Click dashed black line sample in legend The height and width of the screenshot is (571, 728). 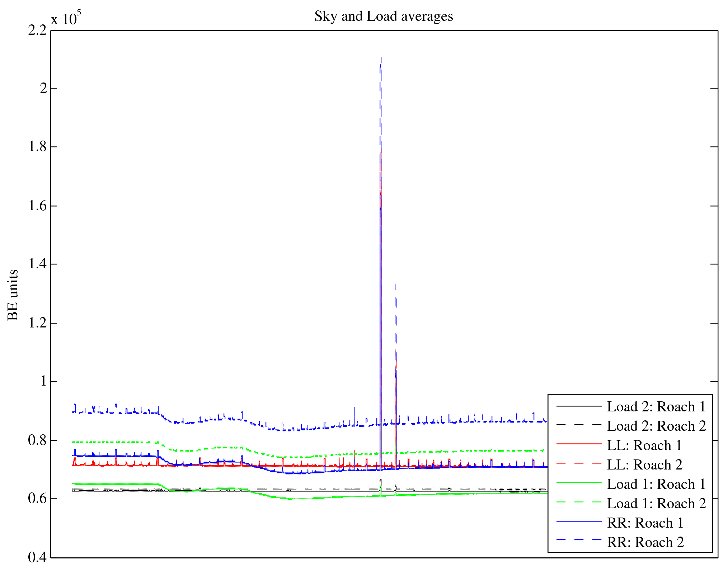(x=578, y=425)
